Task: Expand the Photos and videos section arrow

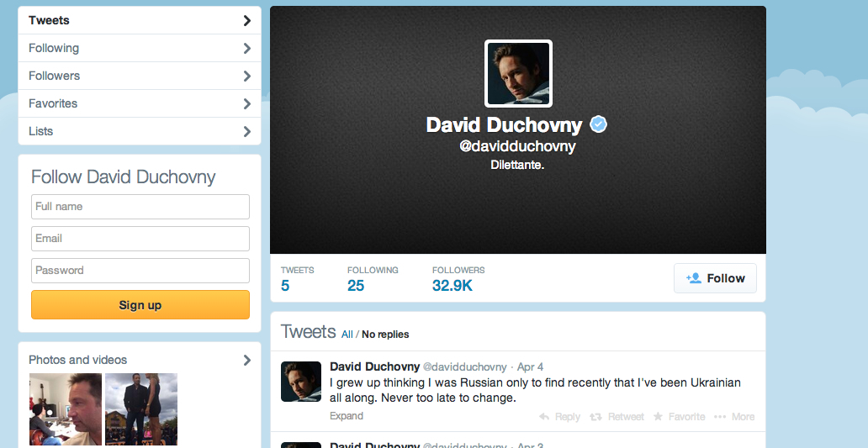Action: pyautogui.click(x=247, y=360)
